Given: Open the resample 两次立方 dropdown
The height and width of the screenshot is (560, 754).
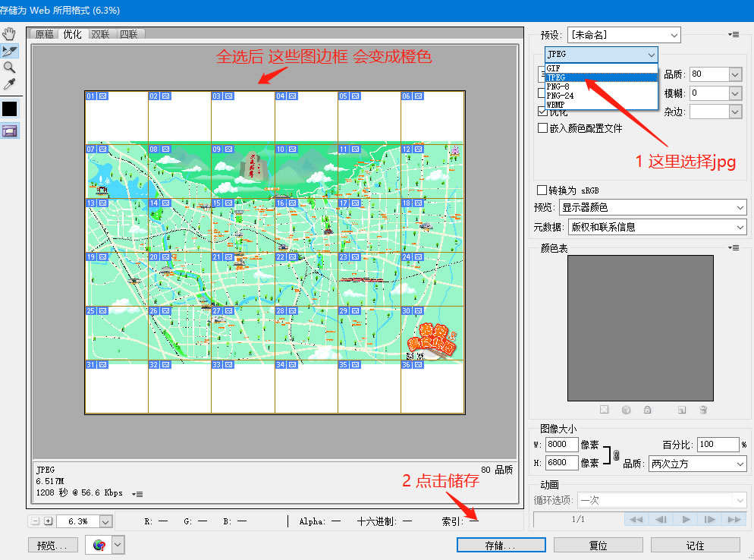Looking at the screenshot, I should [x=697, y=464].
